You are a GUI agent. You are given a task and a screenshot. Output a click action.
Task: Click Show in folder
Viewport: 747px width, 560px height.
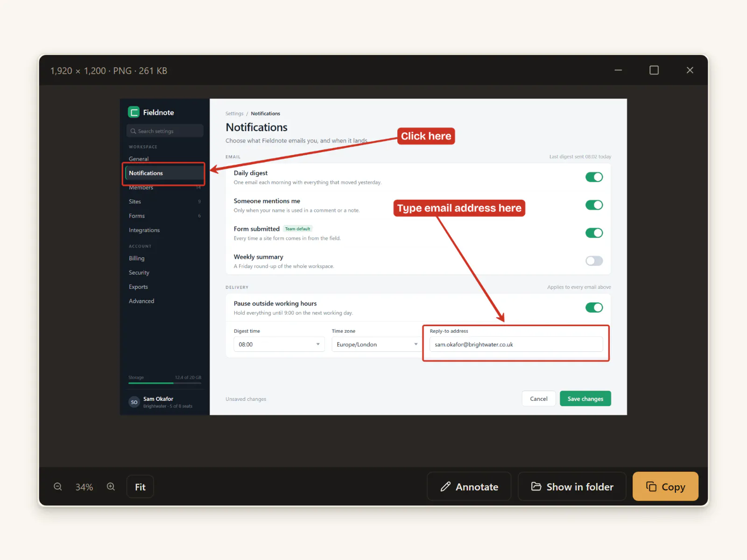(x=572, y=487)
